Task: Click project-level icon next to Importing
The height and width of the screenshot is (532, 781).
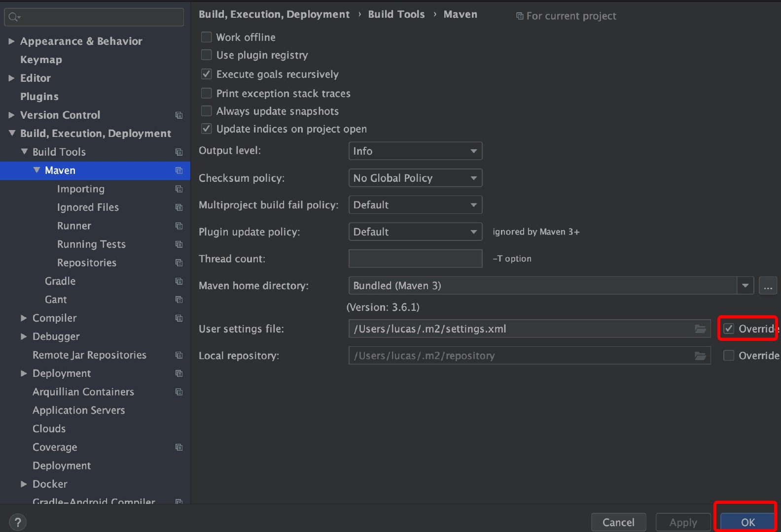Action: pyautogui.click(x=179, y=189)
